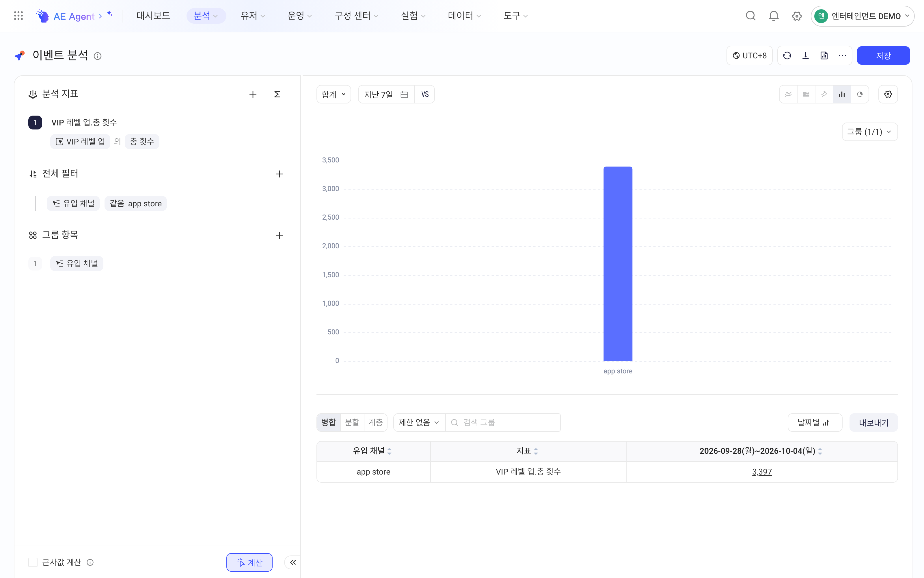The width and height of the screenshot is (924, 578).
Task: Enable the 근사값 계산 checkbox
Action: coord(33,562)
